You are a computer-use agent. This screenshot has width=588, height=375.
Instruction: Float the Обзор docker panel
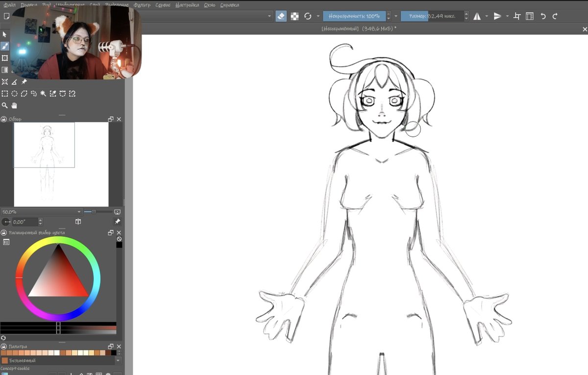coord(111,119)
